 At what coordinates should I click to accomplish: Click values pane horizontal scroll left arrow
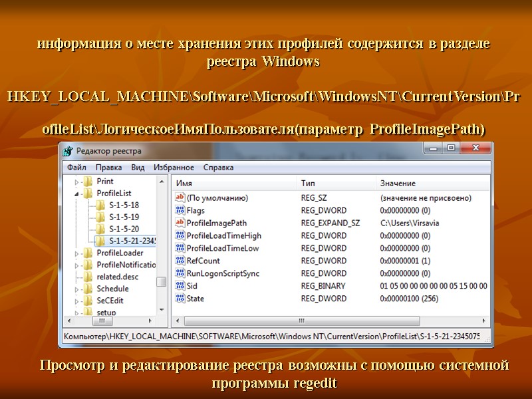click(178, 321)
